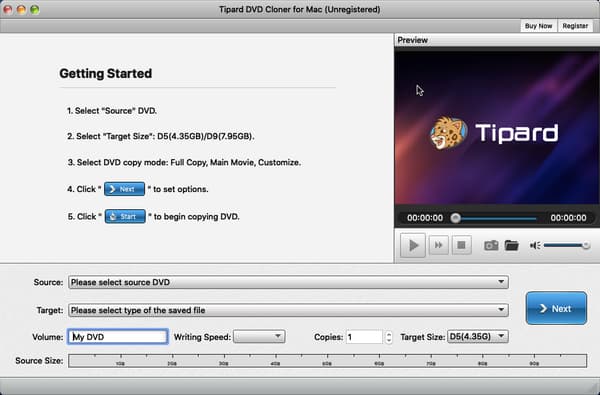Open the Target Size dropdown
Image resolution: width=600 pixels, height=395 pixels.
click(x=478, y=337)
